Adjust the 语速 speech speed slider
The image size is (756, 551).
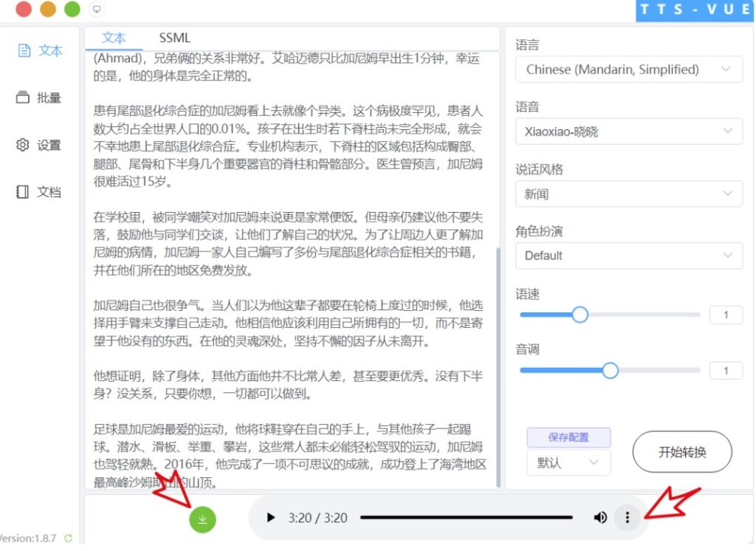pyautogui.click(x=580, y=315)
